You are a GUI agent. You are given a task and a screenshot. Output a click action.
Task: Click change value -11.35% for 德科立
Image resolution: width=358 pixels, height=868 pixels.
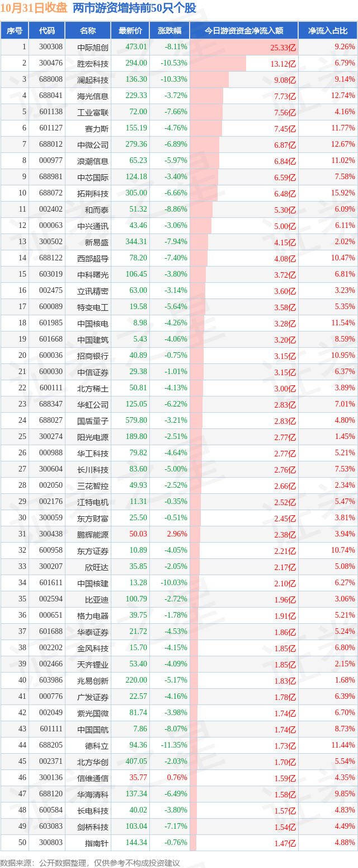[x=174, y=746]
